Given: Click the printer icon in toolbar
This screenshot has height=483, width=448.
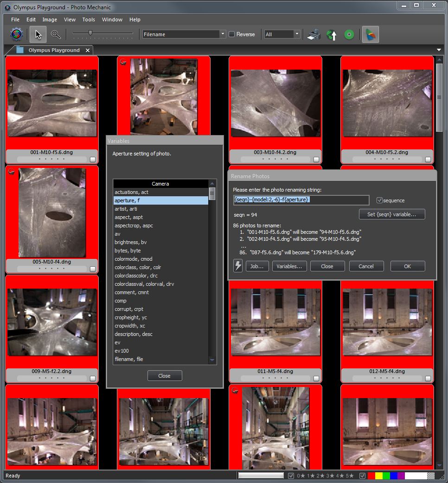Looking at the screenshot, I should pos(314,34).
